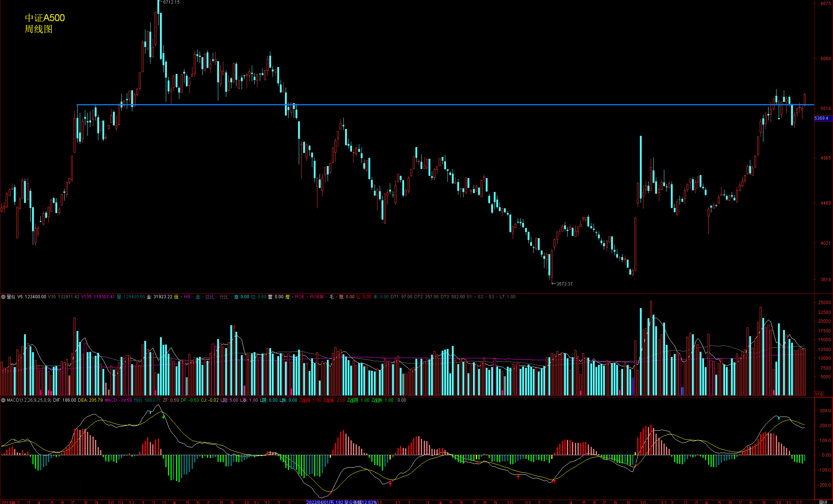The height and width of the screenshot is (504, 833).
Task: Click the MACD(12,26,9,25,0,9) parameter label
Action: tap(29, 400)
